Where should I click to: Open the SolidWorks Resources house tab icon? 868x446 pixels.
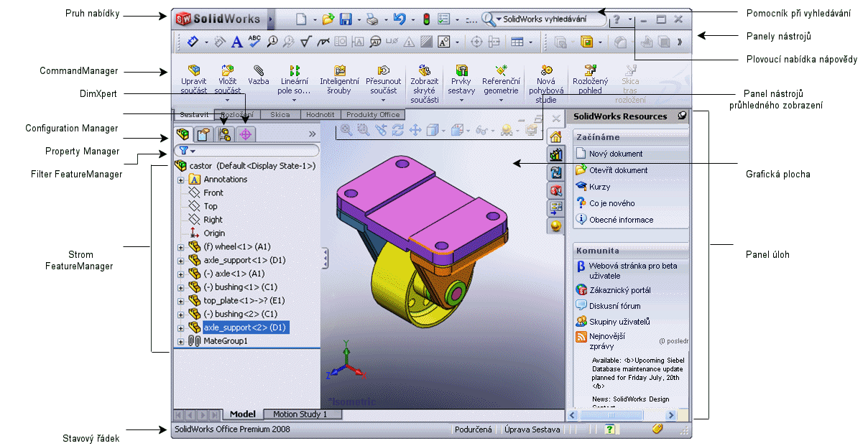pos(555,136)
